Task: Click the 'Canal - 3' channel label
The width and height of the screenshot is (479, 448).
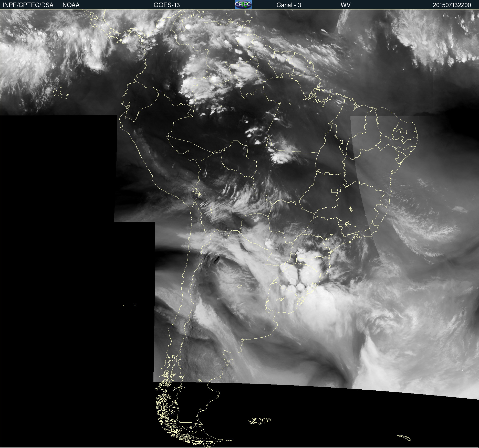Action: [x=289, y=5]
